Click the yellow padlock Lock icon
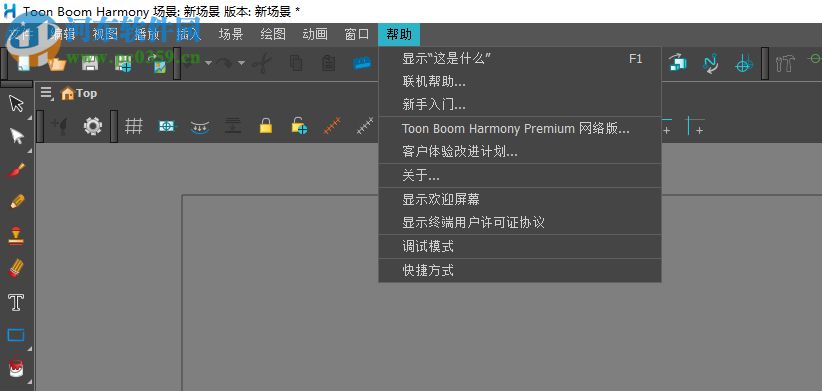Viewport: 822px width, 391px height. click(x=266, y=126)
